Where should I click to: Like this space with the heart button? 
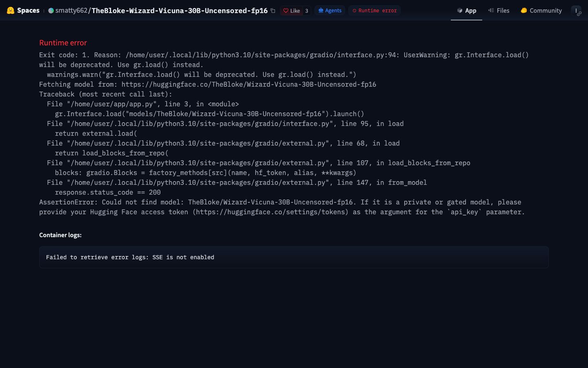click(x=292, y=11)
